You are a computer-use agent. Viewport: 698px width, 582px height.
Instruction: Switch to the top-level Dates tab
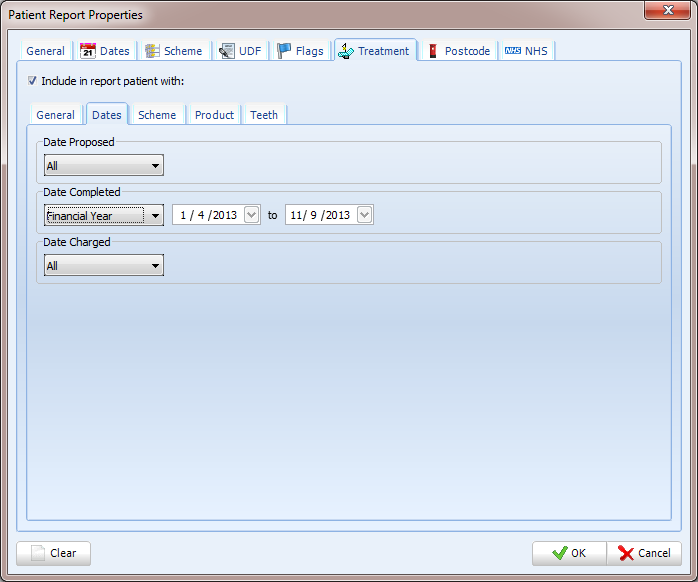point(105,51)
